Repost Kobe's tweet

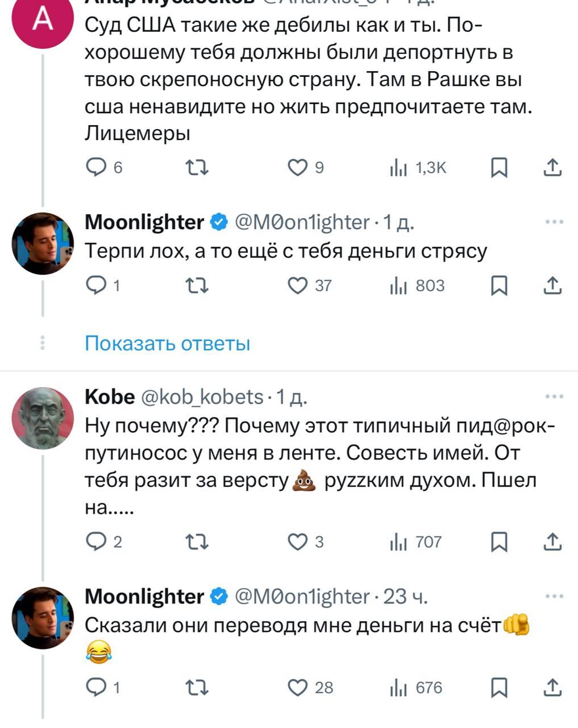tap(198, 542)
